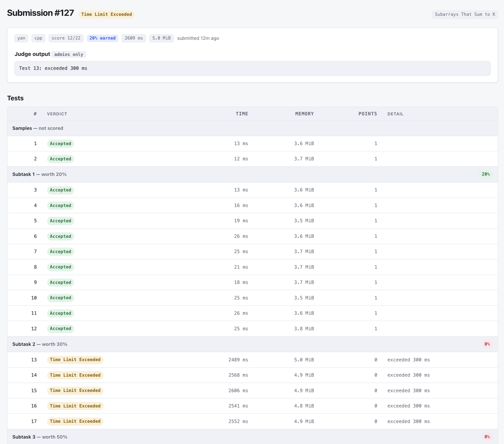Click the Accepted verdict for test 5
The height and width of the screenshot is (444, 504).
click(x=60, y=221)
